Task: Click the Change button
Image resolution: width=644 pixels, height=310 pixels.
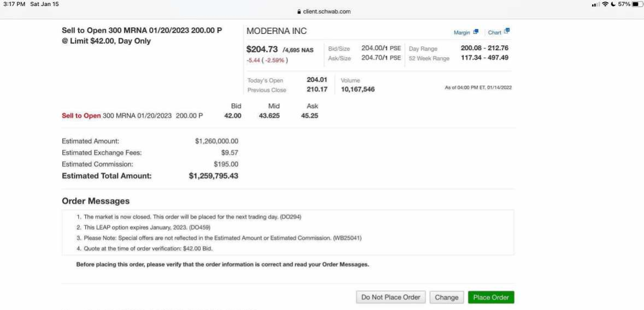Action: 446,297
